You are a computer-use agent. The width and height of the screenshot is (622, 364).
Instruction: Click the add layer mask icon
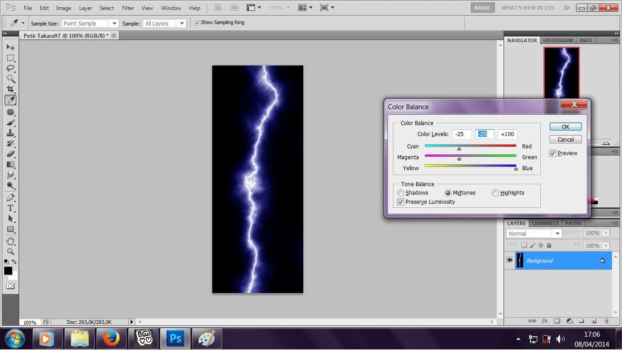[x=557, y=321]
